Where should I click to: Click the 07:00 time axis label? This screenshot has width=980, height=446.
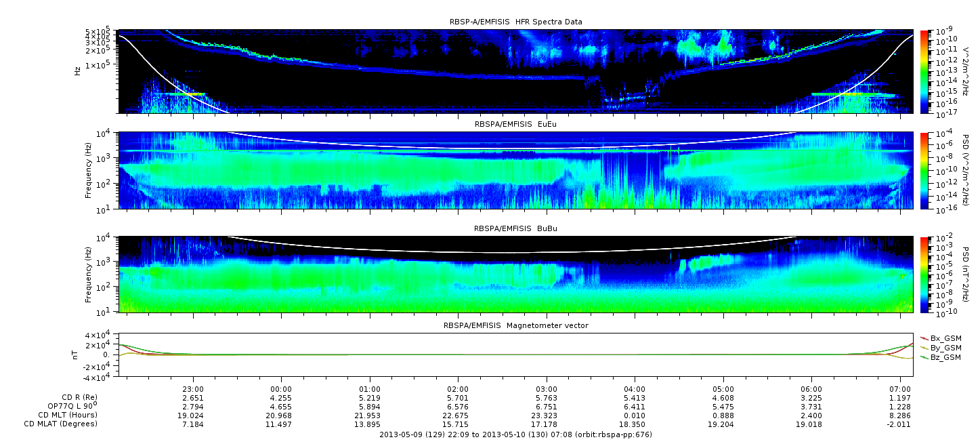[x=899, y=389]
